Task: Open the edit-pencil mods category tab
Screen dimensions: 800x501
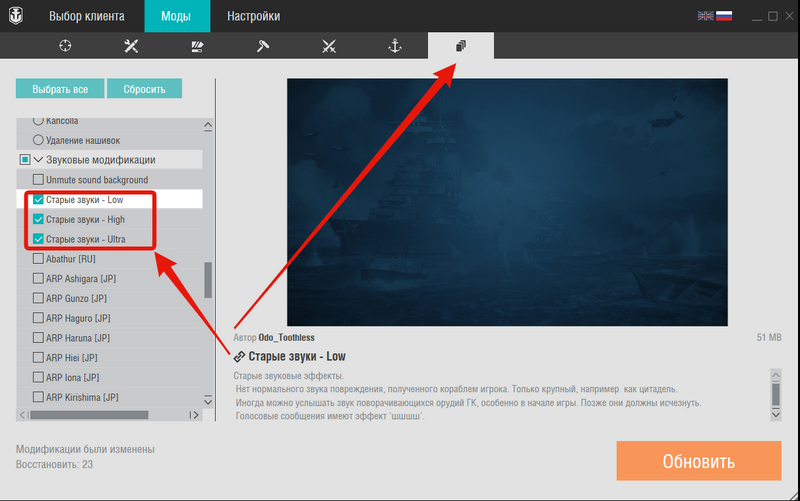Action: point(197,46)
